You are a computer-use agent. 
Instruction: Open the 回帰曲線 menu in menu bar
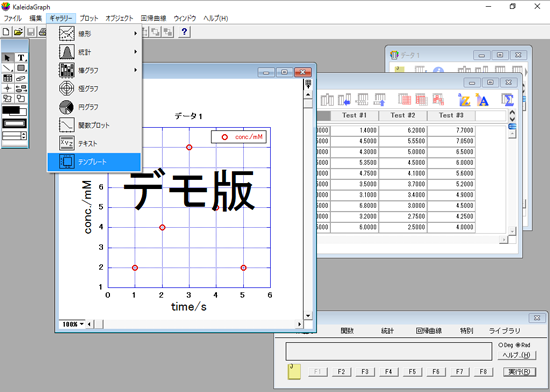(153, 18)
